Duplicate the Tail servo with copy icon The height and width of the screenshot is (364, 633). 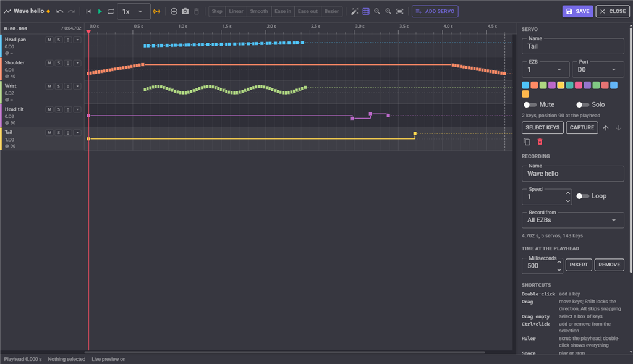coord(527,142)
